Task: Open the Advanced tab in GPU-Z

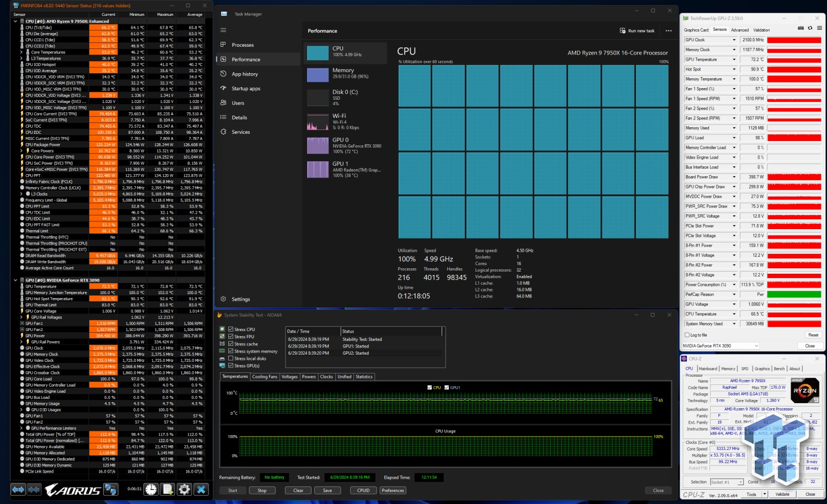Action: pos(739,30)
